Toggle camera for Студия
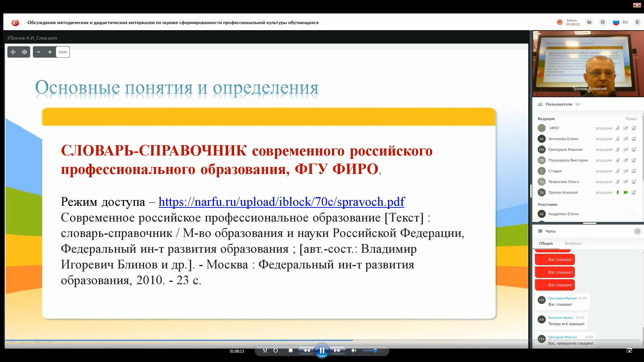Screen dimensions: 644x362 [626, 171]
